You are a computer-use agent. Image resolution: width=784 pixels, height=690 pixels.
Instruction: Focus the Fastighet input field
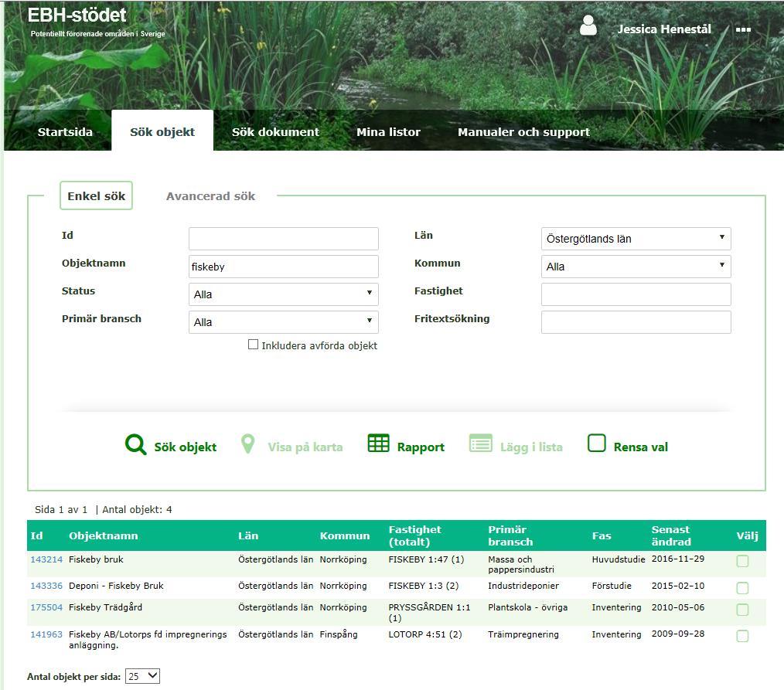point(636,294)
